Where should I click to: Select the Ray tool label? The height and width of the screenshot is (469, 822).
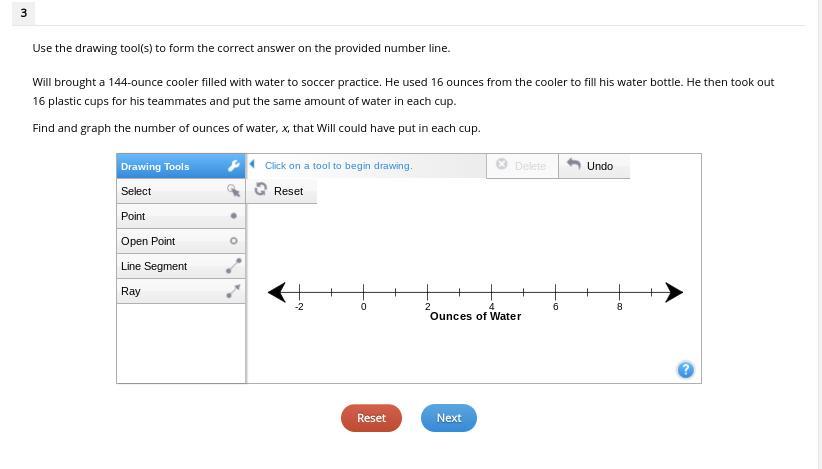point(131,291)
